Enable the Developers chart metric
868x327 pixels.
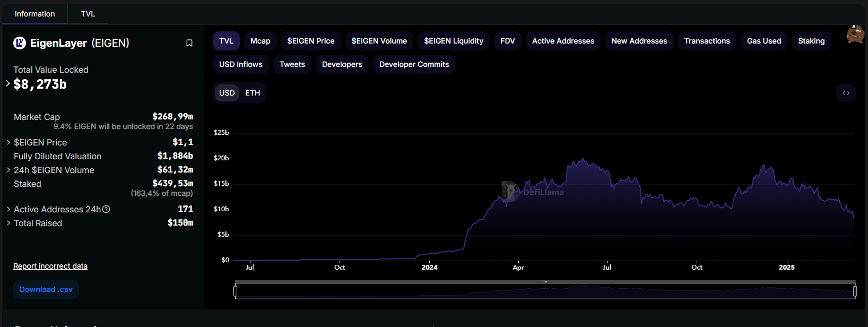pyautogui.click(x=342, y=64)
